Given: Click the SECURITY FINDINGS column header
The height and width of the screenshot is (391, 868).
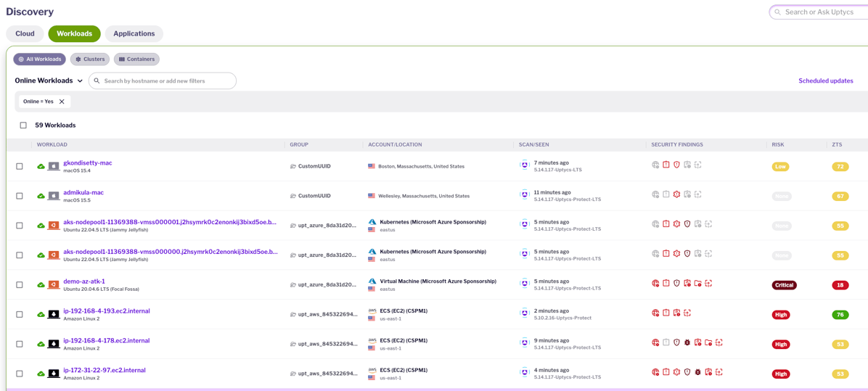Looking at the screenshot, I should click(x=677, y=145).
